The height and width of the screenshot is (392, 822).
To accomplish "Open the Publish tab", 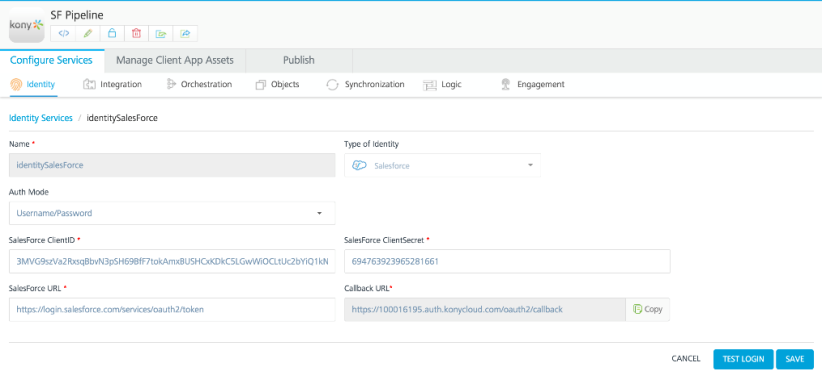I will tap(299, 60).
